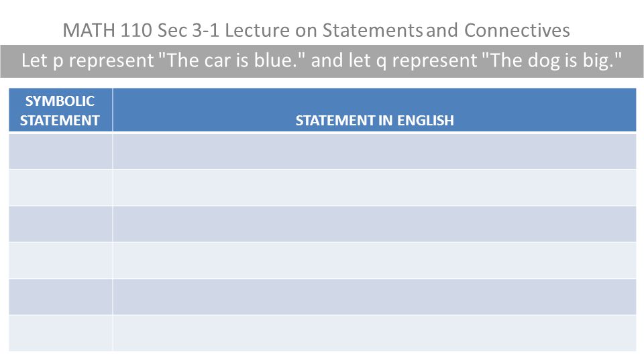
Task: Select second row's Statement in English cell
Action: [x=374, y=188]
